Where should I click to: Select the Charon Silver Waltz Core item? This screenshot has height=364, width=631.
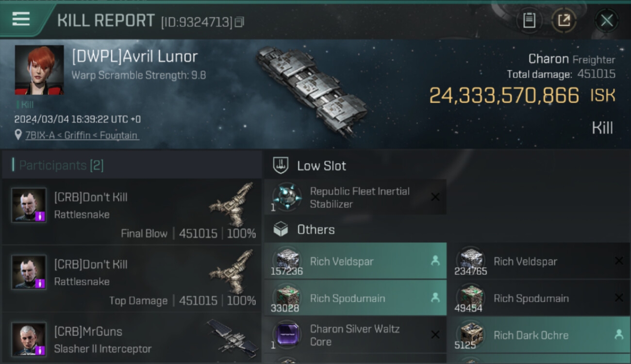355,335
